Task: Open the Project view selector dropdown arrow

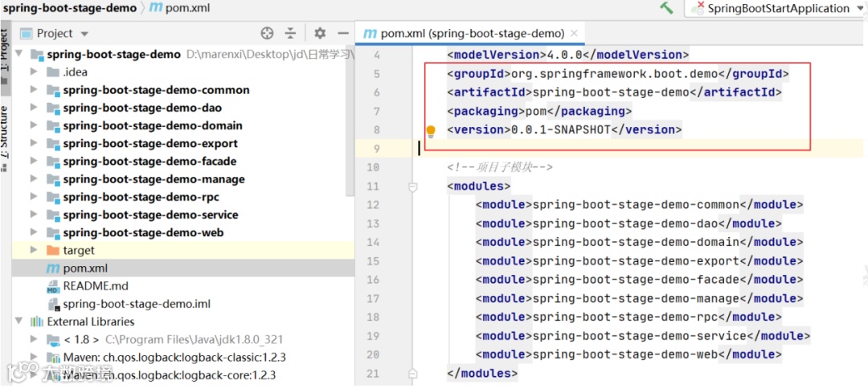Action: click(x=84, y=34)
